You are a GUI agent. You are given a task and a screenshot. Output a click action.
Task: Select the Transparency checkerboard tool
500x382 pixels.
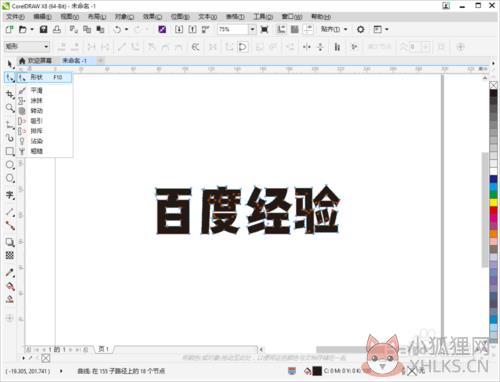pos(10,255)
